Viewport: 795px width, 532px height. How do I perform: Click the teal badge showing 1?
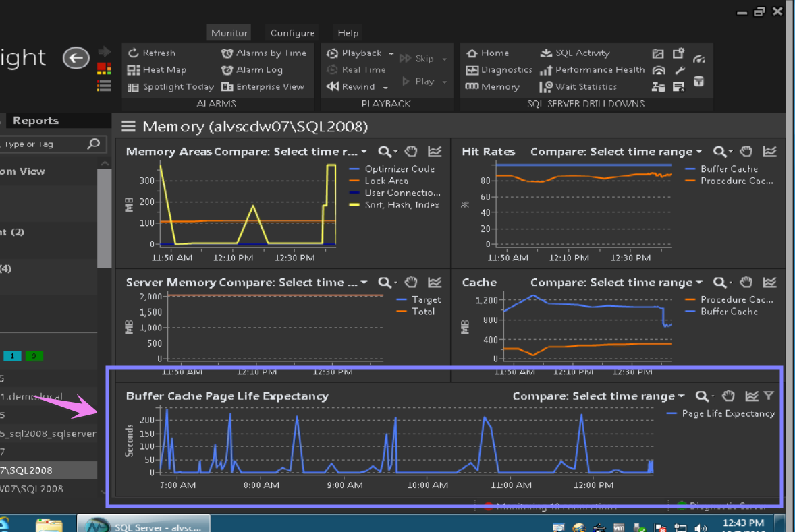[x=12, y=356]
